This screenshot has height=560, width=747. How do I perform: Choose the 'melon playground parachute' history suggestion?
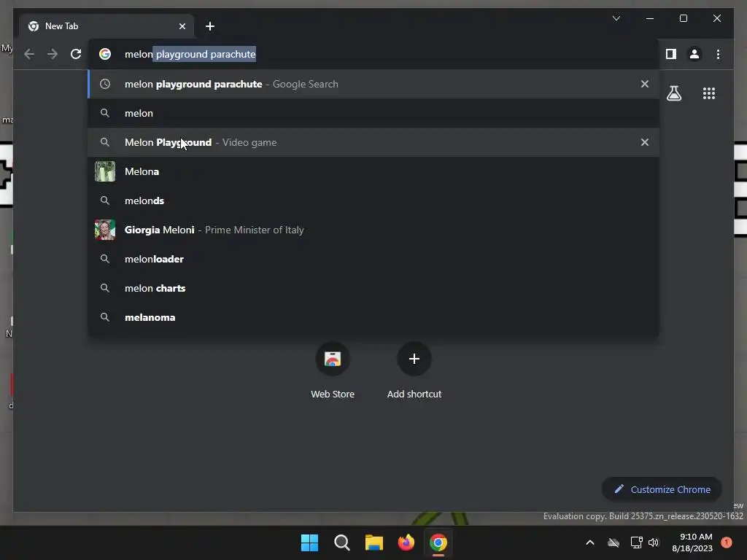(x=374, y=84)
